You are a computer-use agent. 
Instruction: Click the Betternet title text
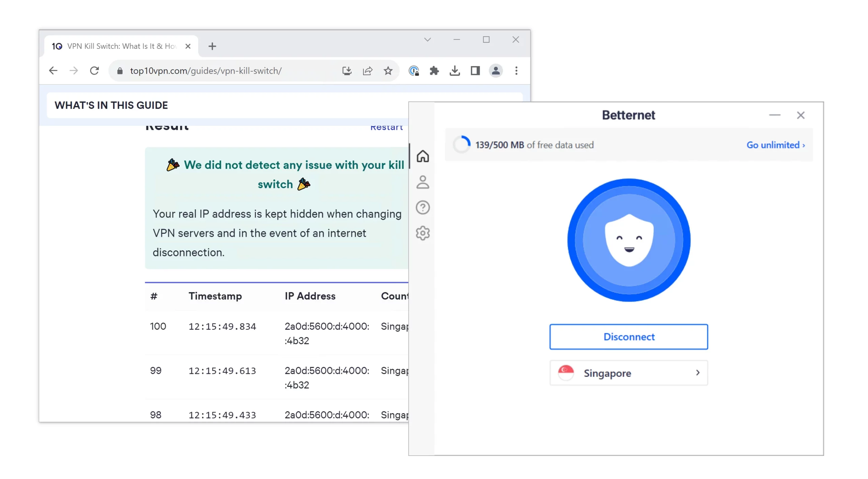628,115
